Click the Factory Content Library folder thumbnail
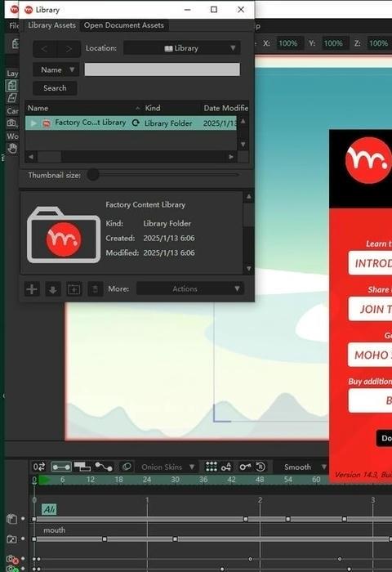 (x=64, y=235)
